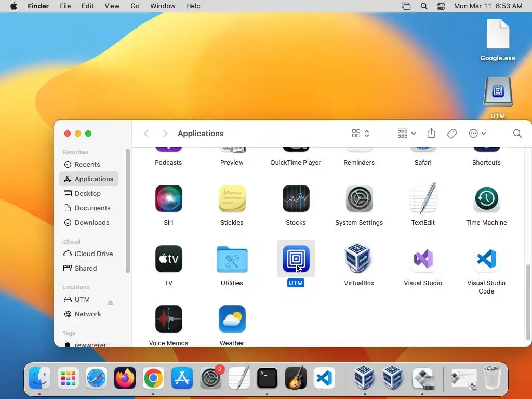532x399 pixels.
Task: Open Downloads in the sidebar
Action: (88, 222)
